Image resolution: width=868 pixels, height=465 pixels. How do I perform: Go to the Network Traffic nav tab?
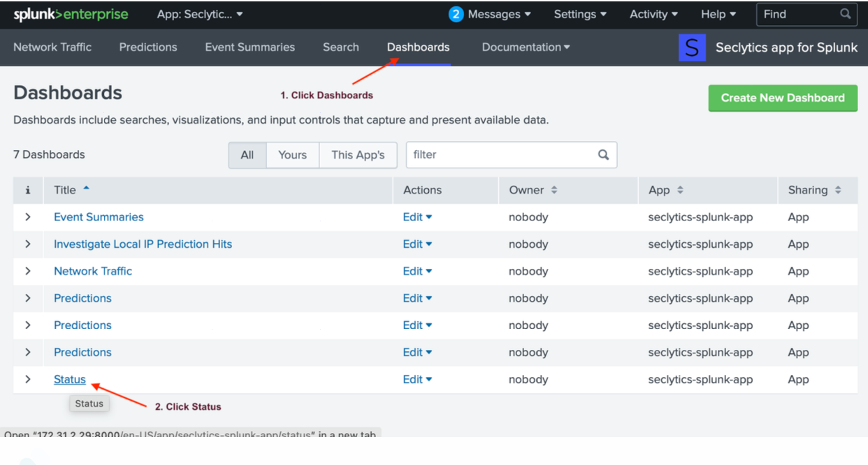pos(52,47)
